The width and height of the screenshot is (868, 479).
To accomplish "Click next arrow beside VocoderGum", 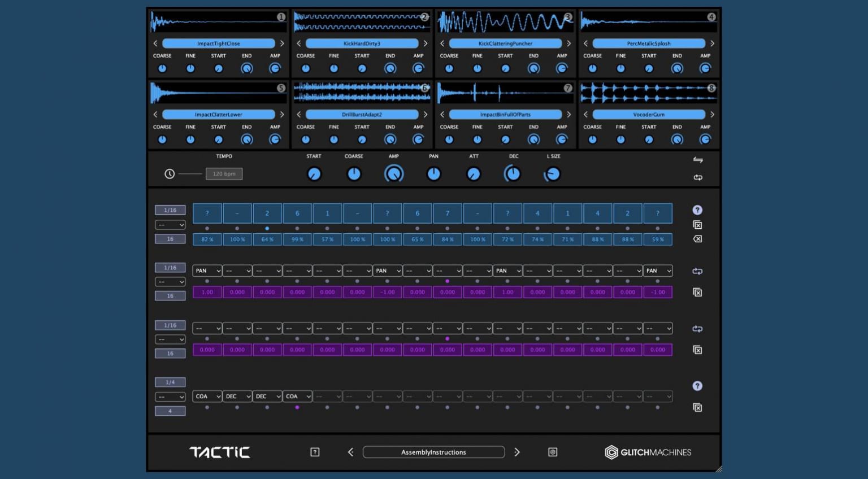I will coord(712,115).
